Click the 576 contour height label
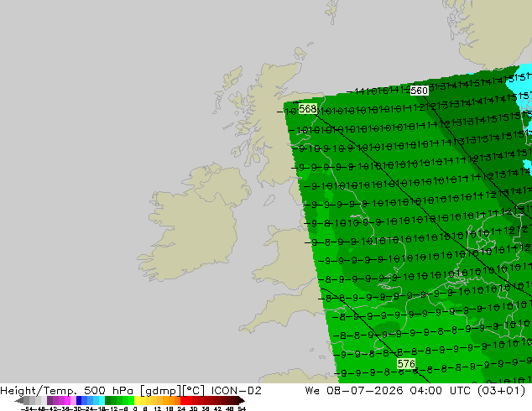The height and width of the screenshot is (411, 532). point(406,364)
